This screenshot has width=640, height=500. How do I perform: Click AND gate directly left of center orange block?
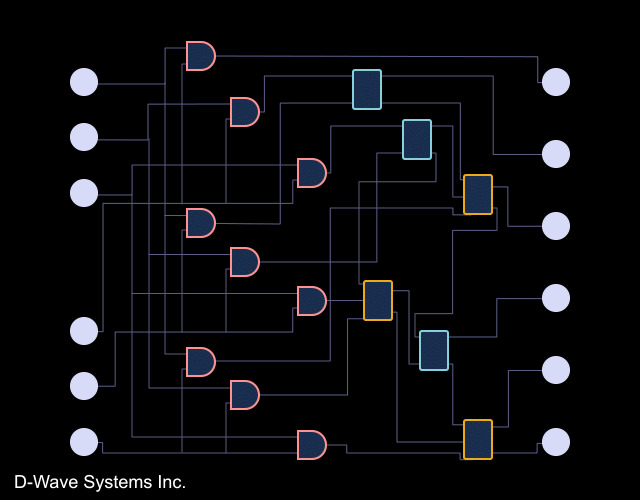pos(311,301)
